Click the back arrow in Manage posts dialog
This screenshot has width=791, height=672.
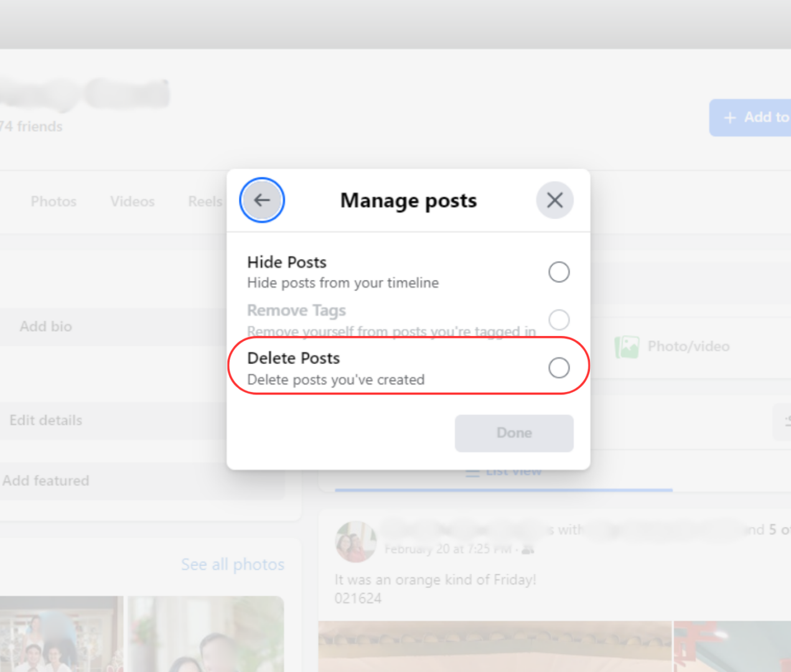(x=261, y=200)
